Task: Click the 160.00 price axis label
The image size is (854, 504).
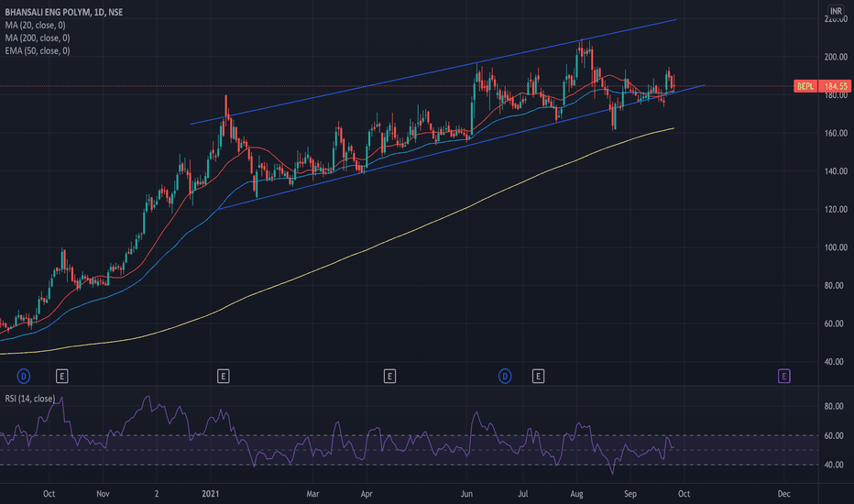Action: click(836, 133)
